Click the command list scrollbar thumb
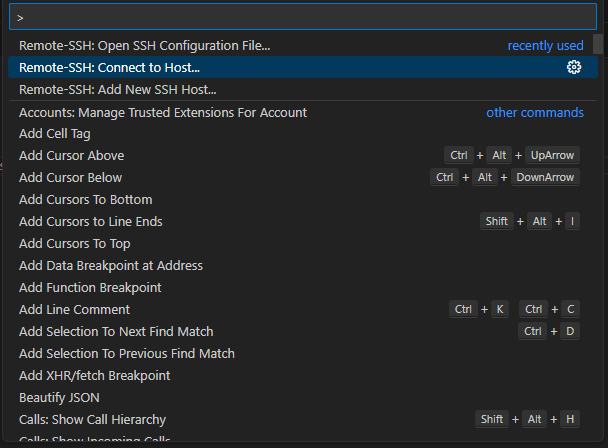Image resolution: width=608 pixels, height=448 pixels. (598, 44)
